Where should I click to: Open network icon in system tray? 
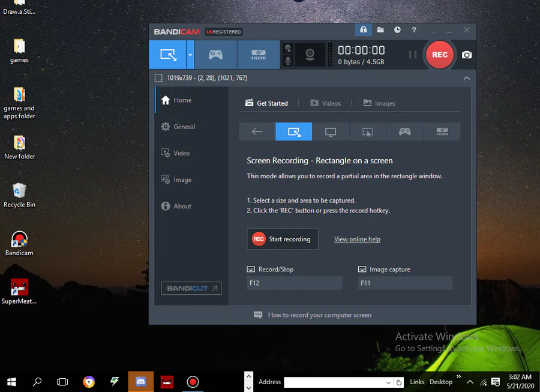483,382
